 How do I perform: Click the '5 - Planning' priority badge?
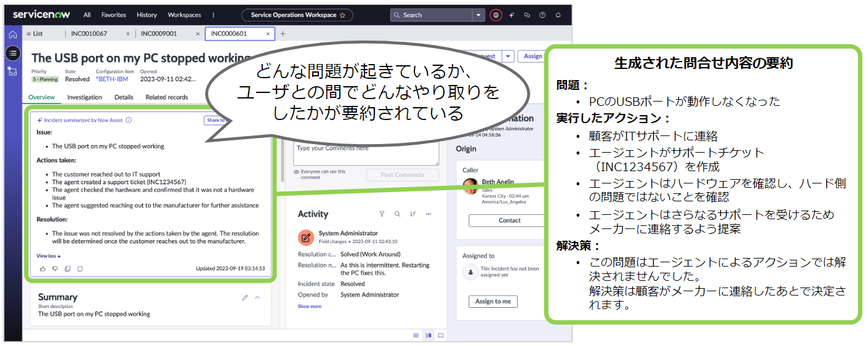[45, 79]
